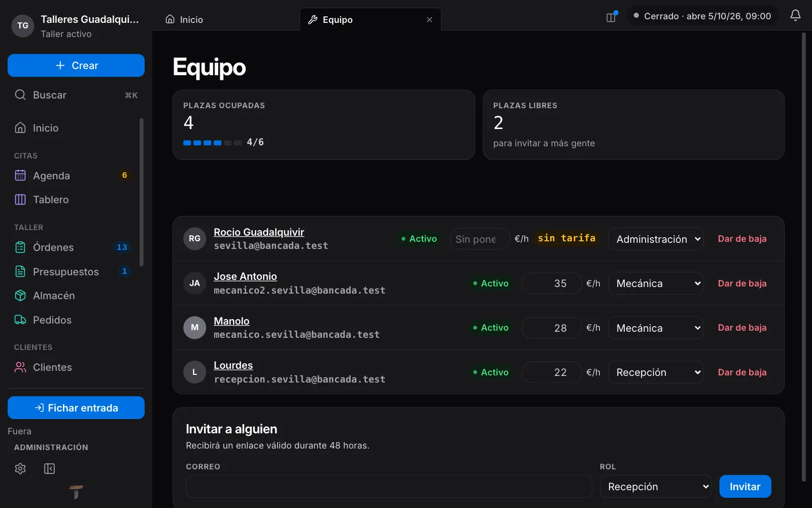Click the notifications bell icon
The width and height of the screenshot is (812, 508).
pyautogui.click(x=795, y=16)
